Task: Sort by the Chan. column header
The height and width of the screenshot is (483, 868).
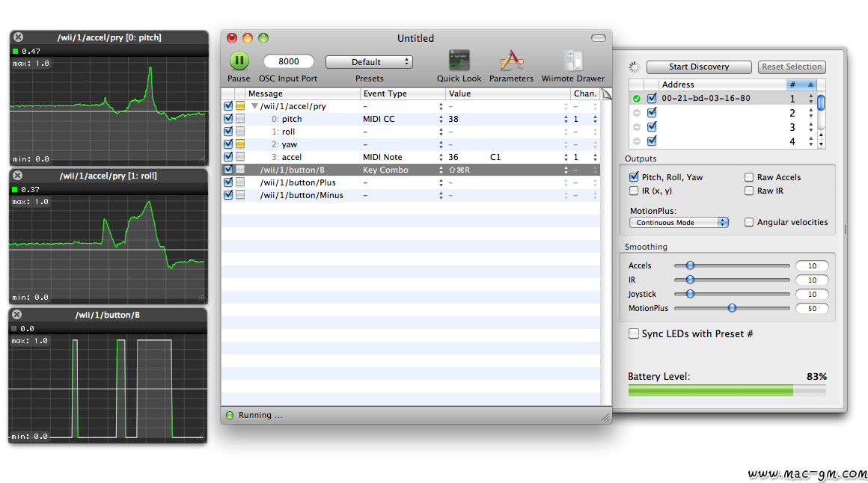Action: pyautogui.click(x=586, y=93)
